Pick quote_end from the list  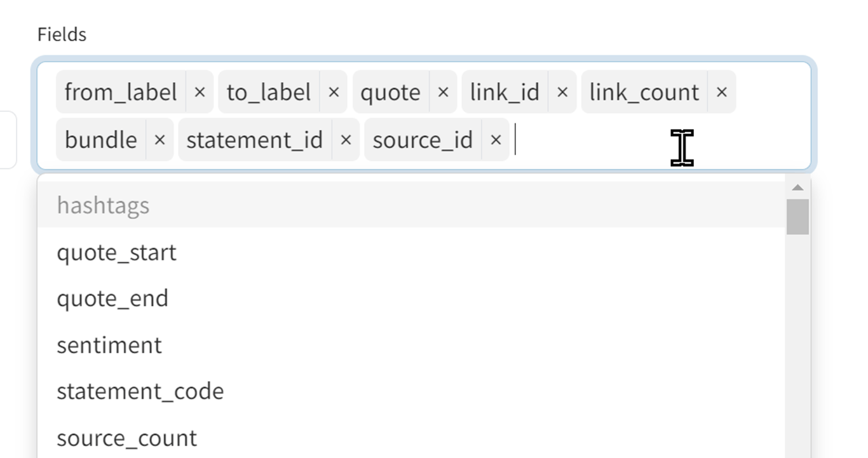(112, 299)
